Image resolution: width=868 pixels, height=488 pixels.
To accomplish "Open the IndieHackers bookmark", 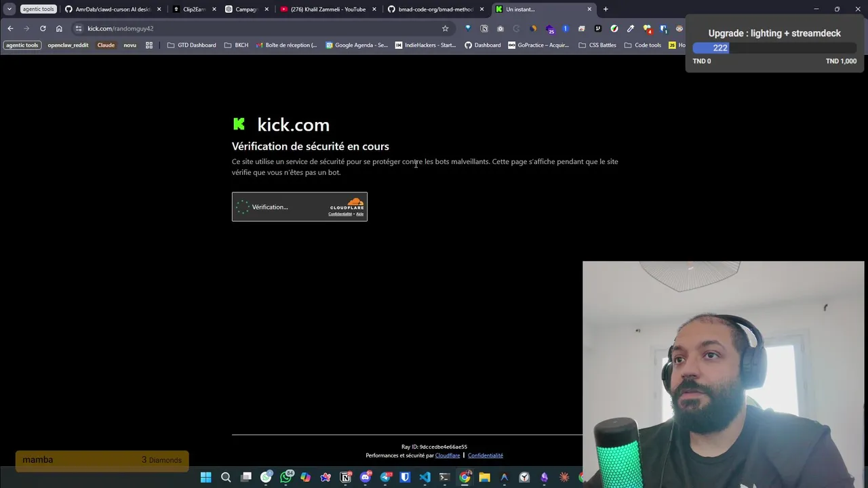I will tap(425, 45).
